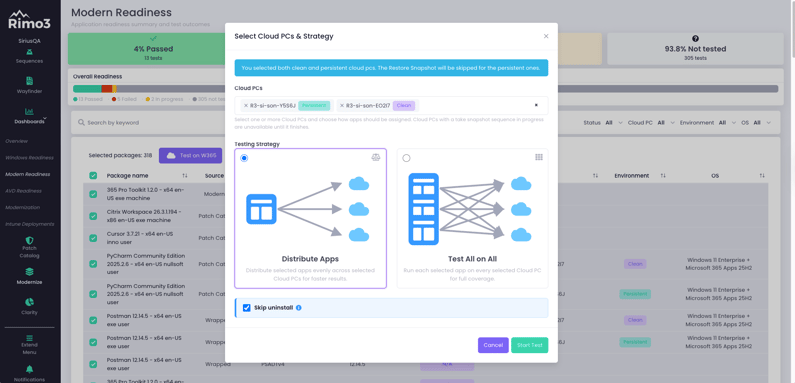Click the search magnifier icon
The height and width of the screenshot is (383, 795).
pyautogui.click(x=81, y=123)
